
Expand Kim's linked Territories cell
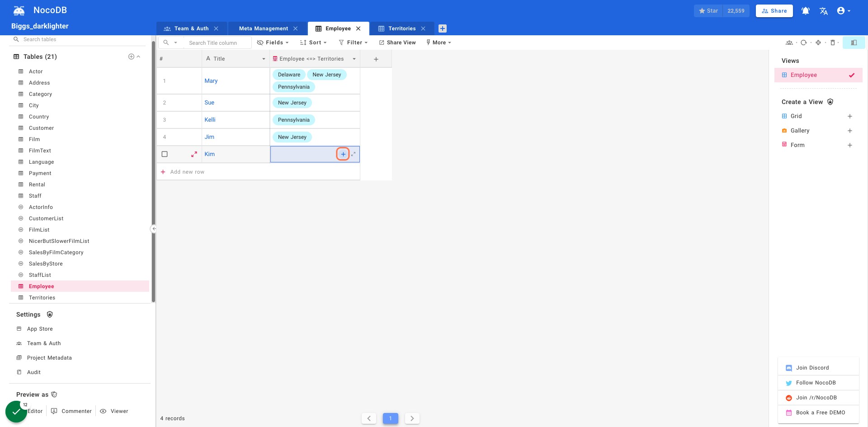pyautogui.click(x=354, y=154)
